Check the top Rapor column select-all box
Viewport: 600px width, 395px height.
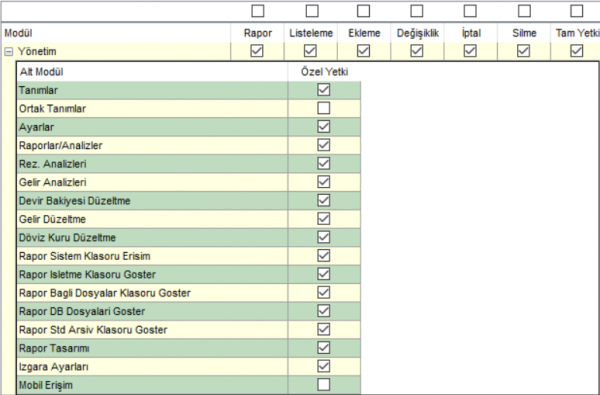258,11
